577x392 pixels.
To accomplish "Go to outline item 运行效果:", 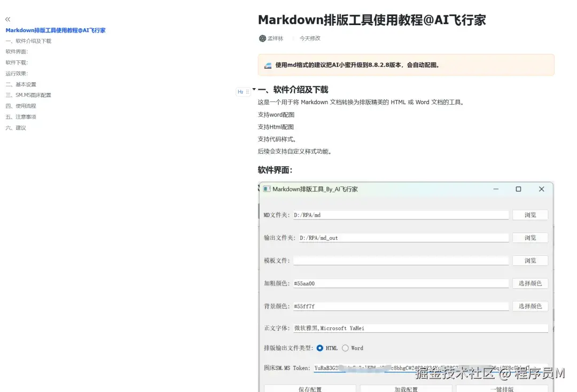I will tap(17, 73).
